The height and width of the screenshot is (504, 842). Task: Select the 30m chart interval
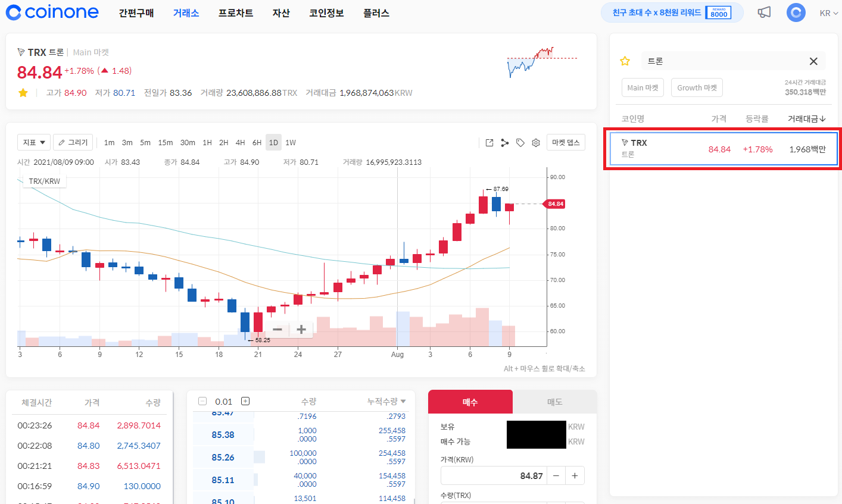point(188,142)
